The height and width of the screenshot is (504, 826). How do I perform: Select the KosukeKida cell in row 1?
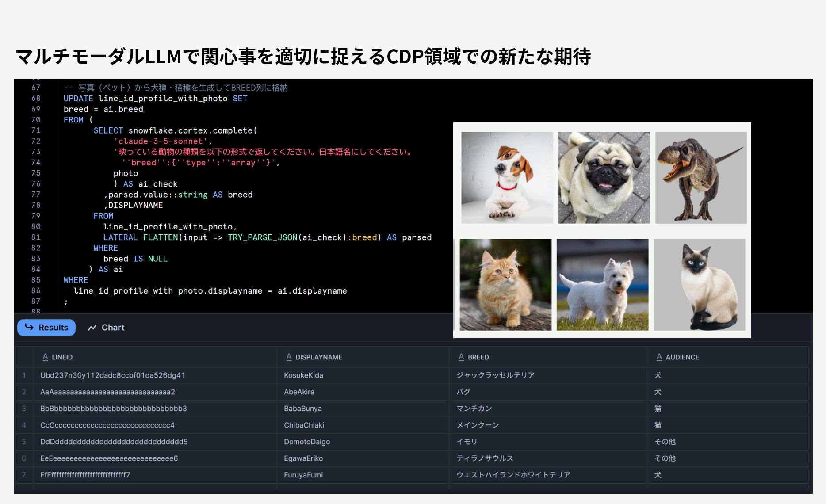click(303, 375)
